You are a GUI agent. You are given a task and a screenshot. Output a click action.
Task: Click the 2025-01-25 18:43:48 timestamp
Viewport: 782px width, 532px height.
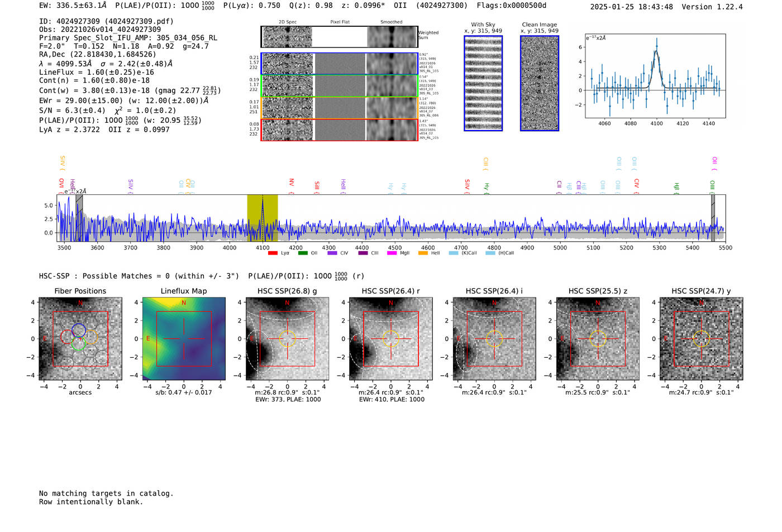pyautogui.click(x=632, y=7)
